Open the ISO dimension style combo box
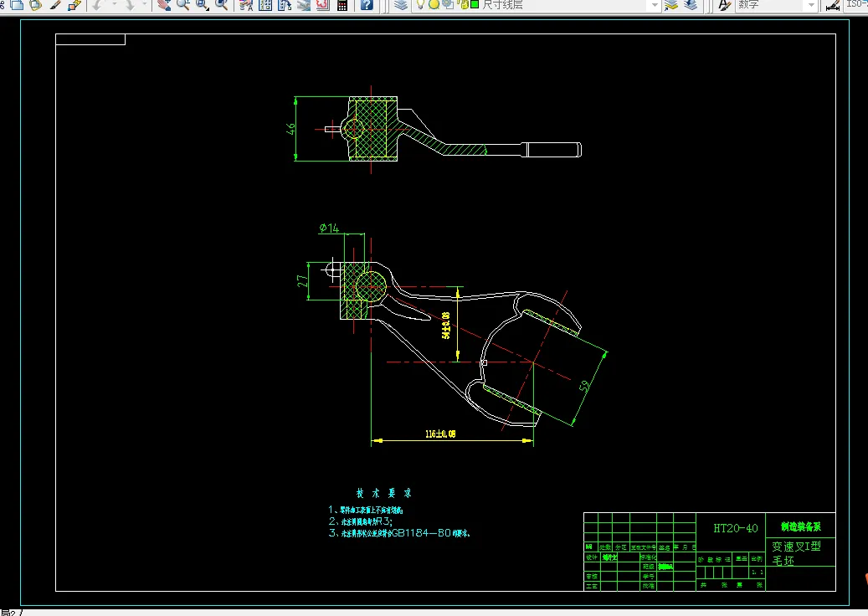868x616 pixels. [855, 5]
